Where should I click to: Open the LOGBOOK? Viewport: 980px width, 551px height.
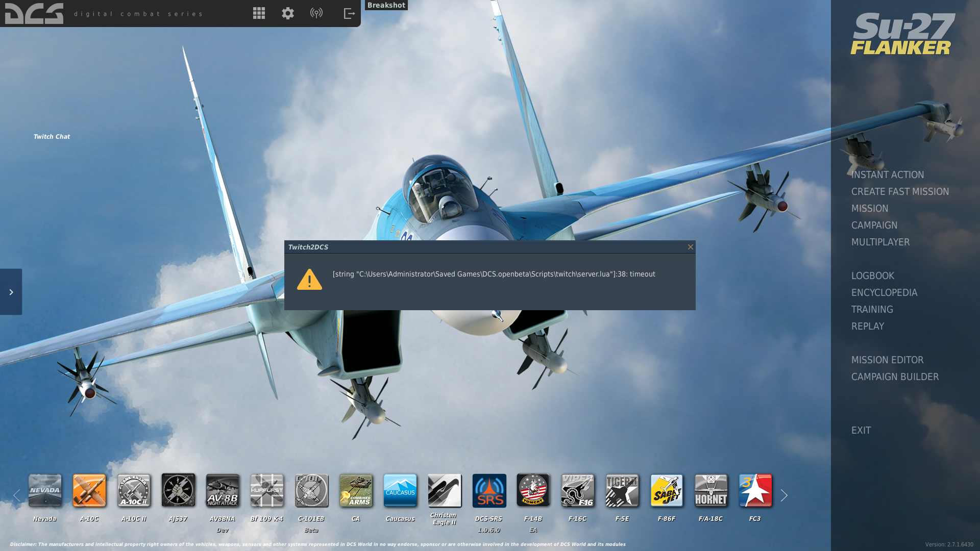(872, 276)
